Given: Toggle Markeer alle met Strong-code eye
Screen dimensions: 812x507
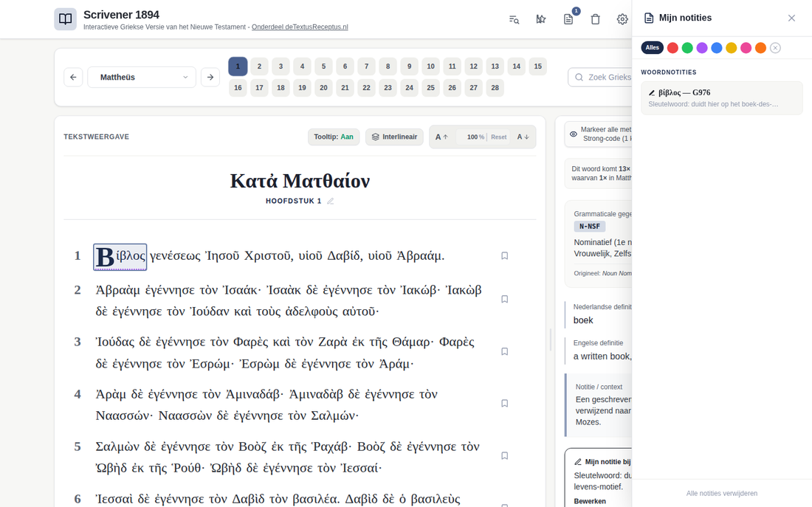Looking at the screenshot, I should (x=574, y=134).
